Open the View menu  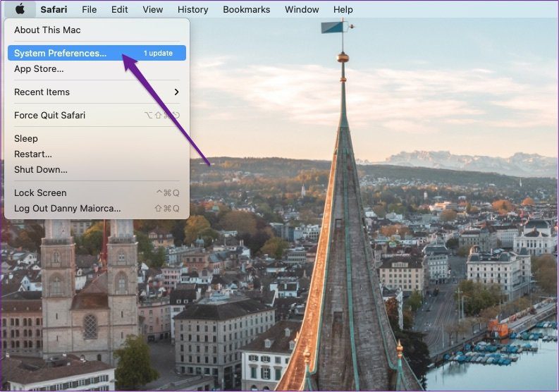(x=152, y=10)
